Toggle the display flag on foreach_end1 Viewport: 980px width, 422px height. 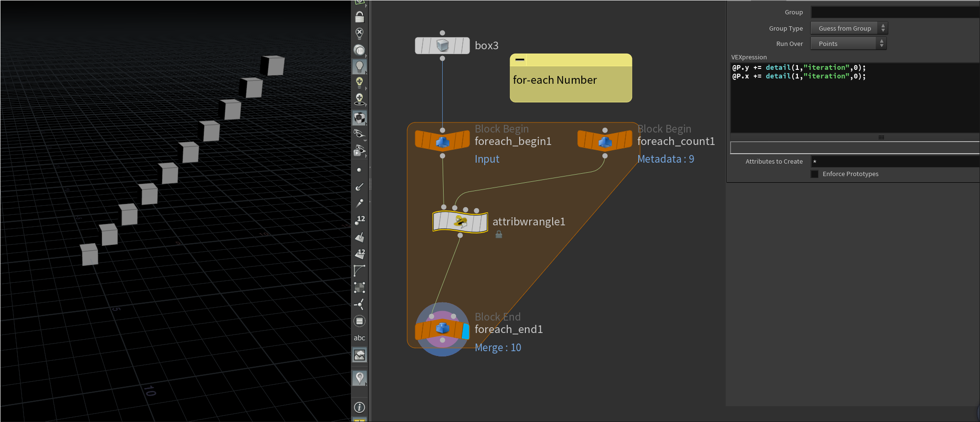click(x=466, y=331)
